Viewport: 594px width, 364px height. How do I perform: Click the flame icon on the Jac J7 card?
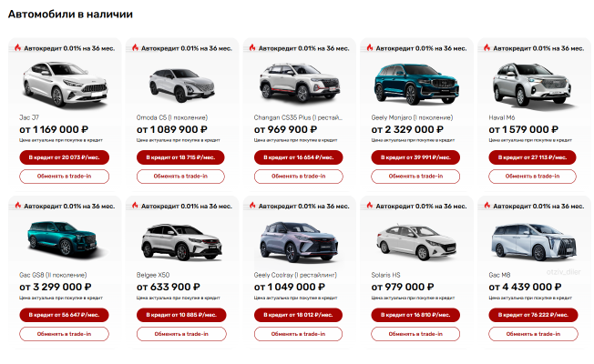coord(17,47)
